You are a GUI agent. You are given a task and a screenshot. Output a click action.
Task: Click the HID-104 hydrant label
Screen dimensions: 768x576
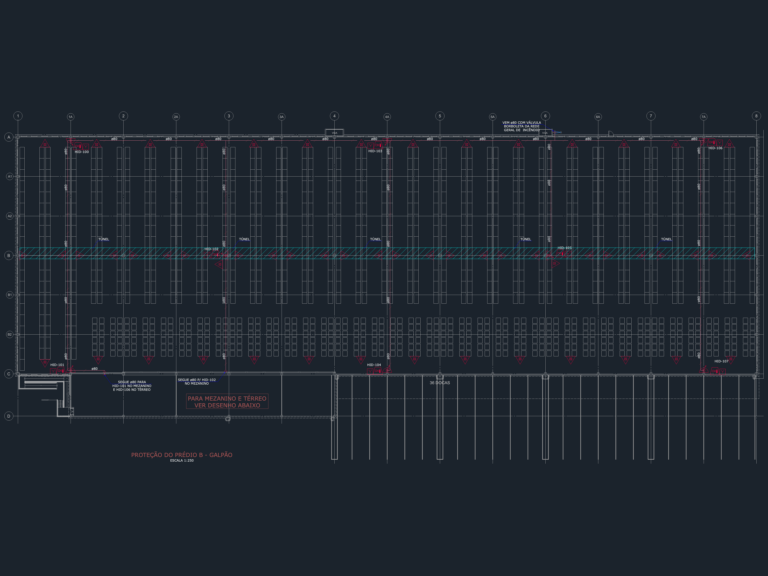(374, 365)
